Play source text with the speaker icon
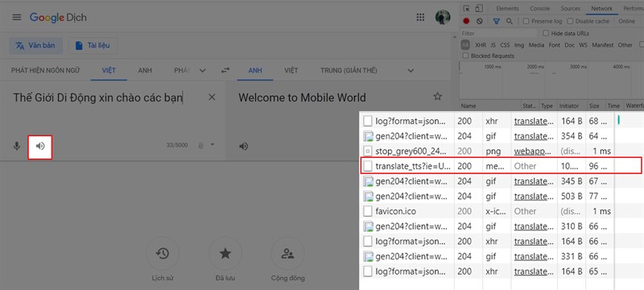This screenshot has height=290, width=644. click(x=39, y=146)
